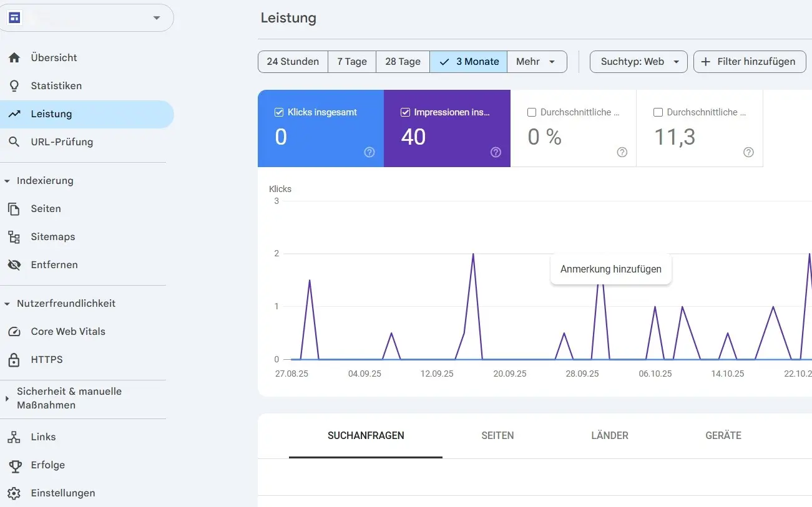Uncheck the Impressionen insgesamt checkbox
The width and height of the screenshot is (812, 507).
[x=405, y=113]
